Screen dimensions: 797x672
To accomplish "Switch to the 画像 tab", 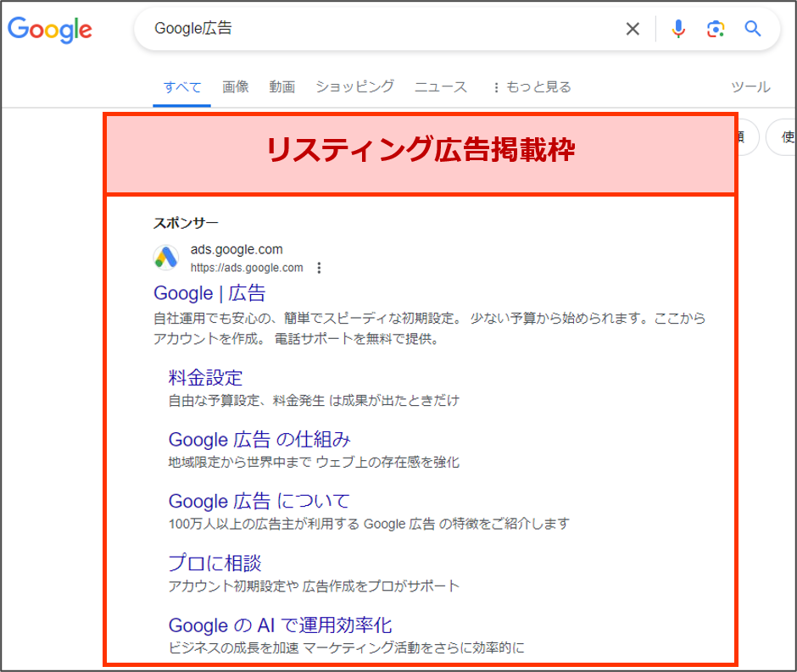I will [236, 86].
